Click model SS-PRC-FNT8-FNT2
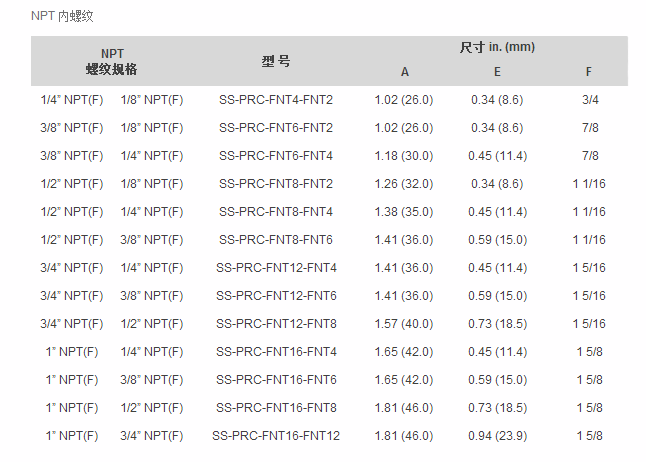The width and height of the screenshot is (646, 462). (x=276, y=184)
